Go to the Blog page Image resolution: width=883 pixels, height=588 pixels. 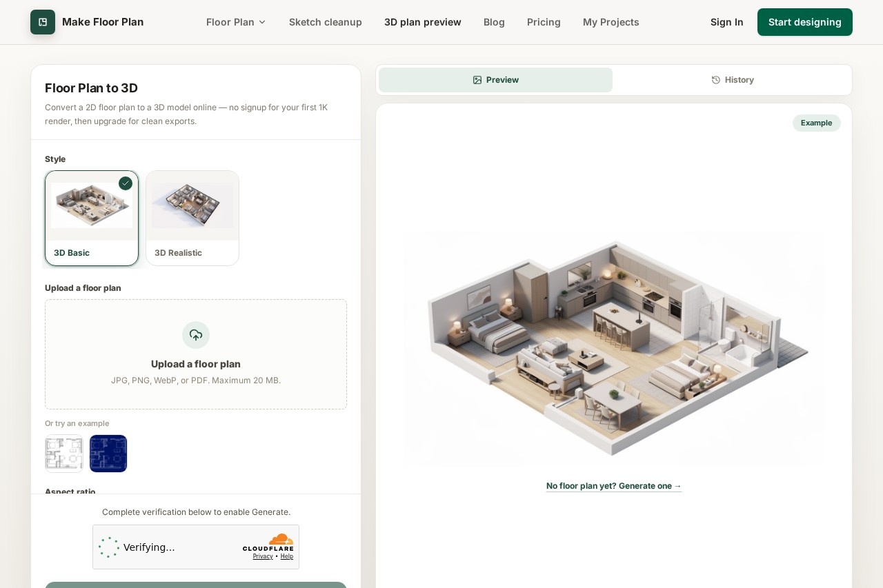point(494,22)
